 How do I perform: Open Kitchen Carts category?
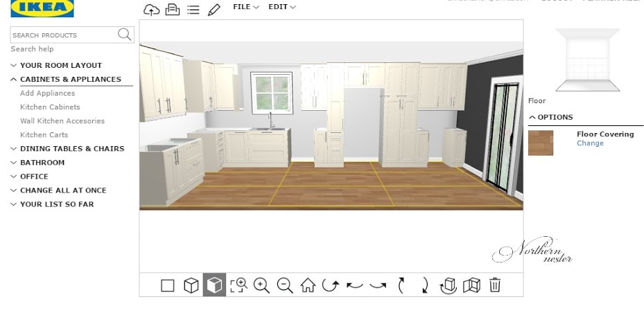click(x=44, y=134)
